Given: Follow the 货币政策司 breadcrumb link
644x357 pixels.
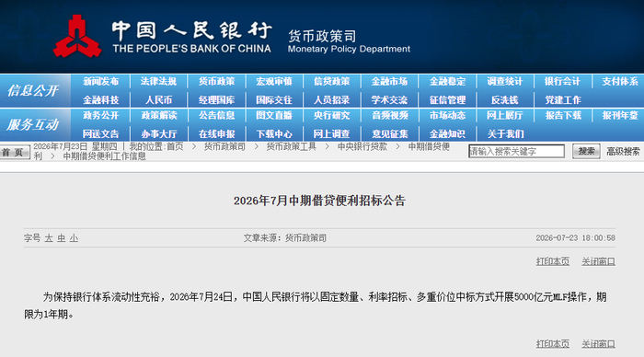Looking at the screenshot, I should tap(224, 146).
